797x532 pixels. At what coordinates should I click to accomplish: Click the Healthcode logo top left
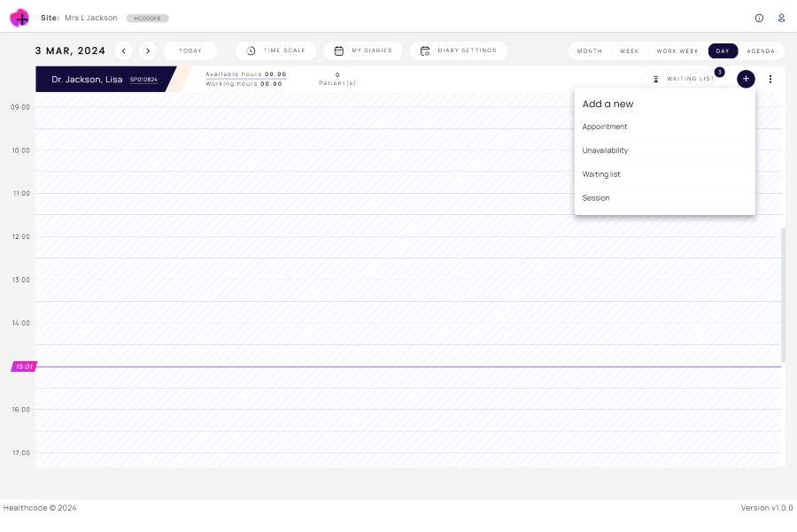click(x=19, y=18)
